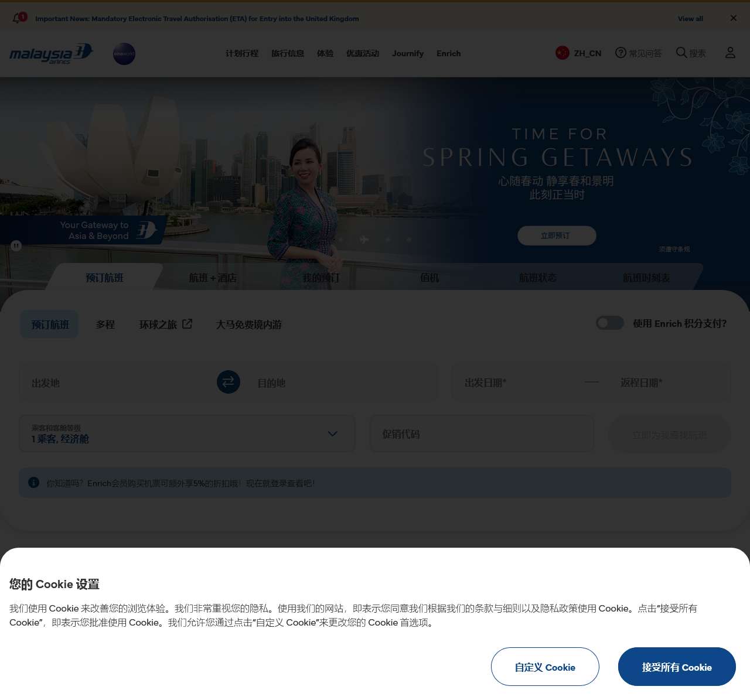Click the FAQ question mark icon
750x700 pixels.
click(x=621, y=53)
